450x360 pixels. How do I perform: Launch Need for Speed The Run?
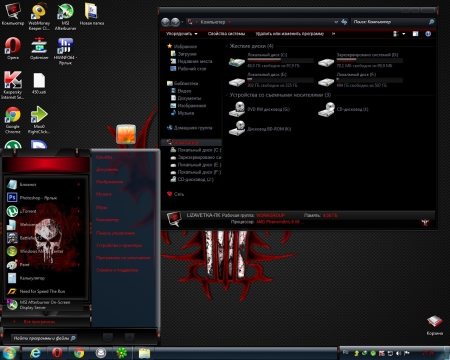pos(43,291)
